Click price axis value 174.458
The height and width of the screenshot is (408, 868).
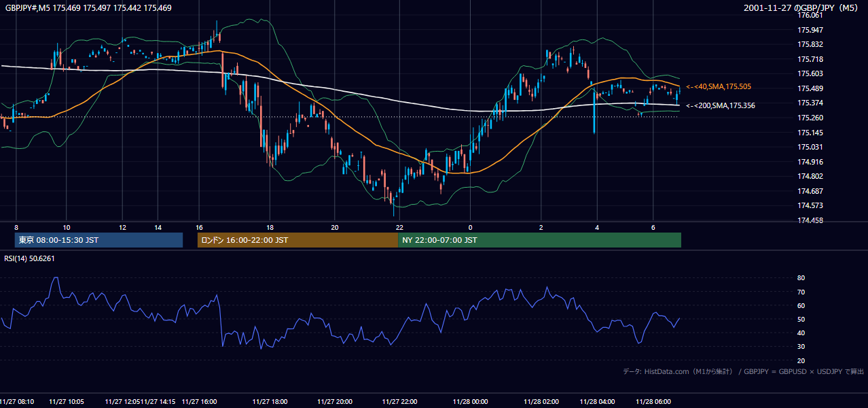tap(810, 220)
